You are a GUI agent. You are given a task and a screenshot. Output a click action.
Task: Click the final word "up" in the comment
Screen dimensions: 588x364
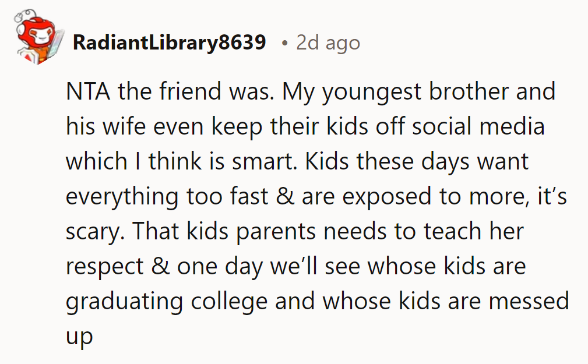pyautogui.click(x=79, y=337)
